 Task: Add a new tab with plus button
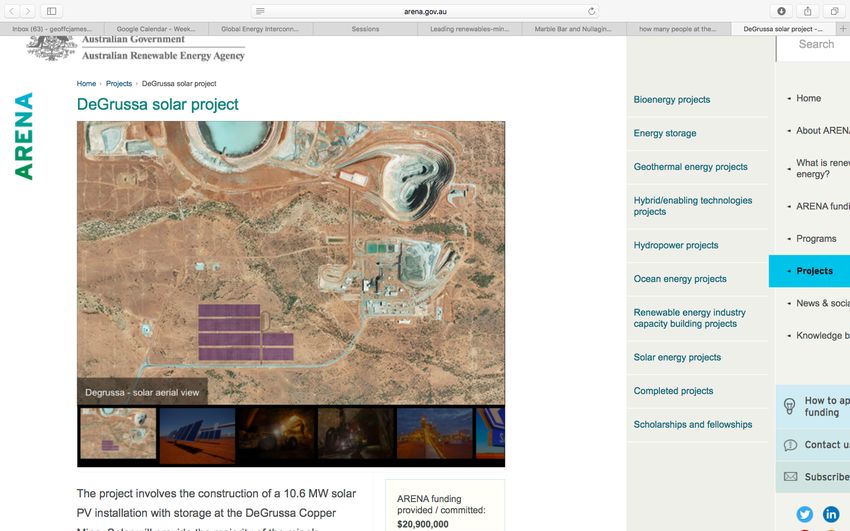point(843,29)
